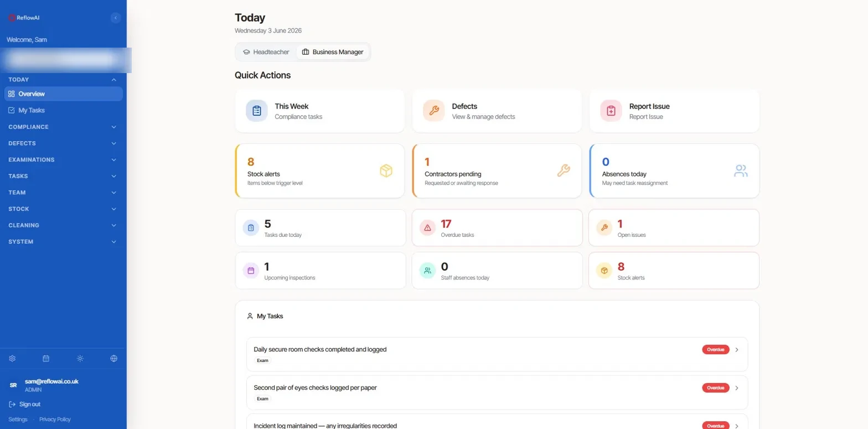Viewport: 868px width, 429px height.
Task: Click the Tasks due today clipboard icon
Action: [x=251, y=228]
